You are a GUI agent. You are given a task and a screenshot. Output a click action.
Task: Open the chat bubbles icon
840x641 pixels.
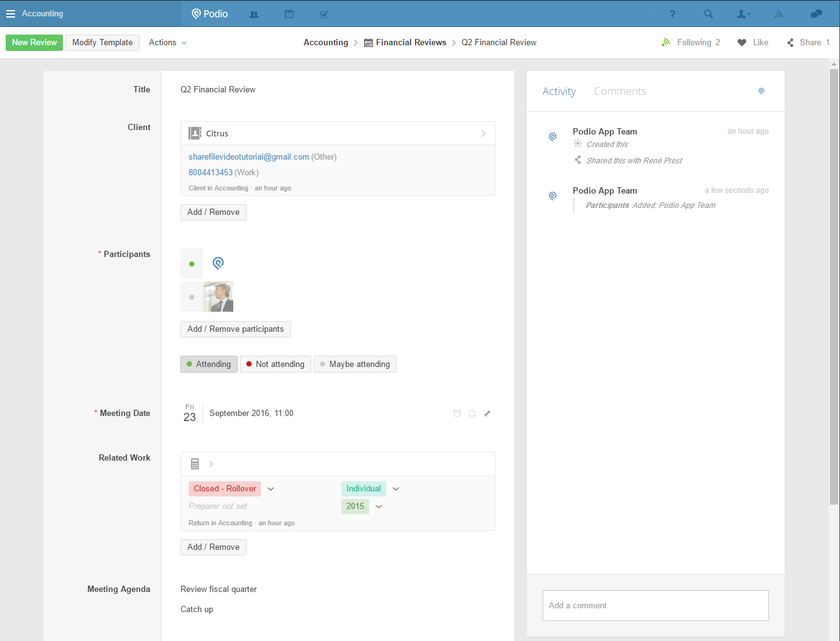click(816, 14)
